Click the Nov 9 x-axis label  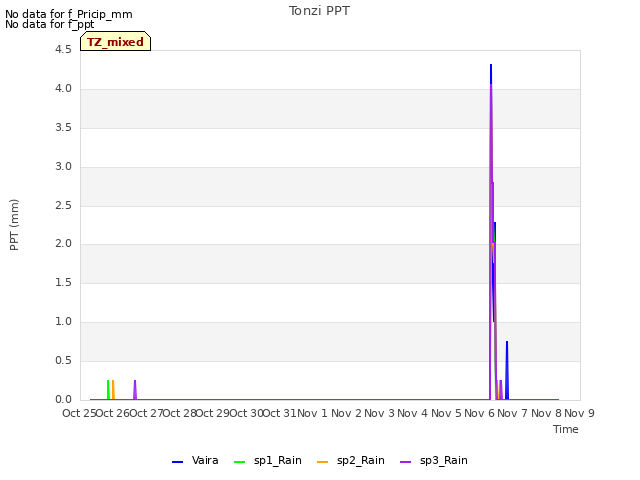click(580, 413)
